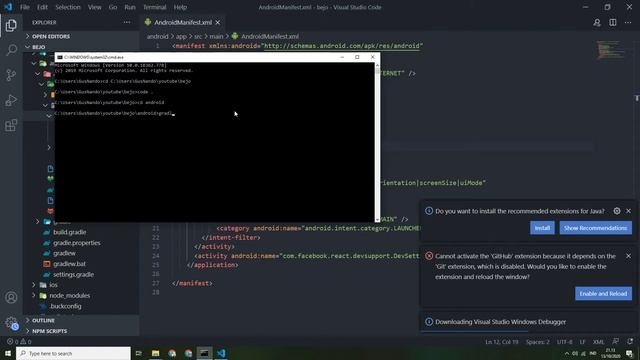The width and height of the screenshot is (640, 360).
Task: Open the Java notification gear settings
Action: (617, 211)
